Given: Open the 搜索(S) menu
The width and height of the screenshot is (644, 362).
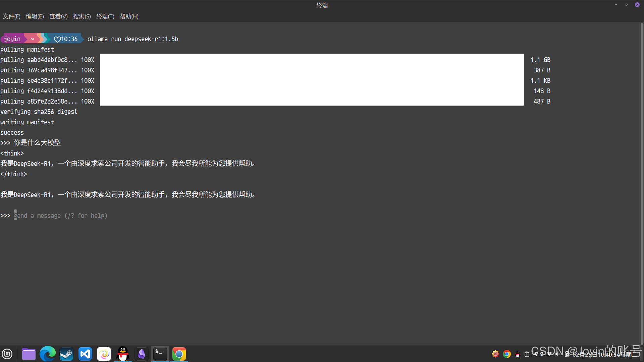Looking at the screenshot, I should click(x=82, y=16).
